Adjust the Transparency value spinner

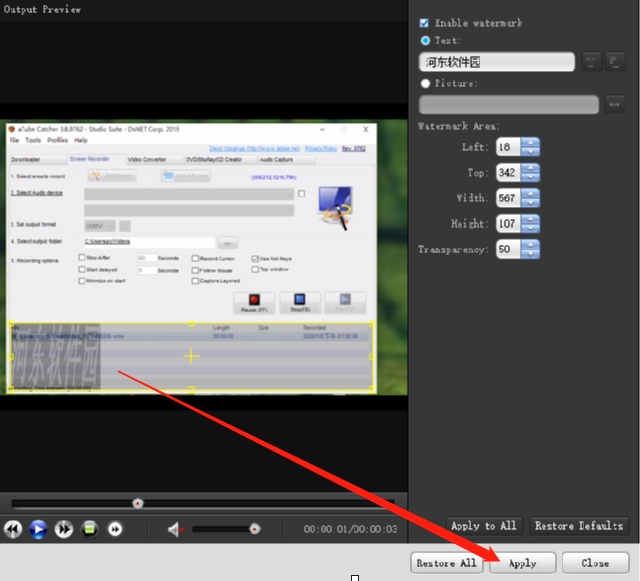tap(530, 249)
